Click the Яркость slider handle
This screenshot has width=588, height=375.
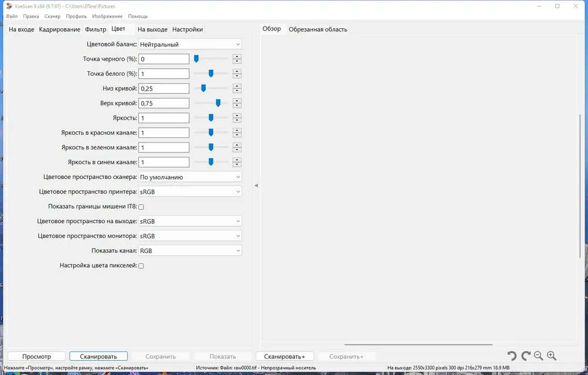[211, 118]
